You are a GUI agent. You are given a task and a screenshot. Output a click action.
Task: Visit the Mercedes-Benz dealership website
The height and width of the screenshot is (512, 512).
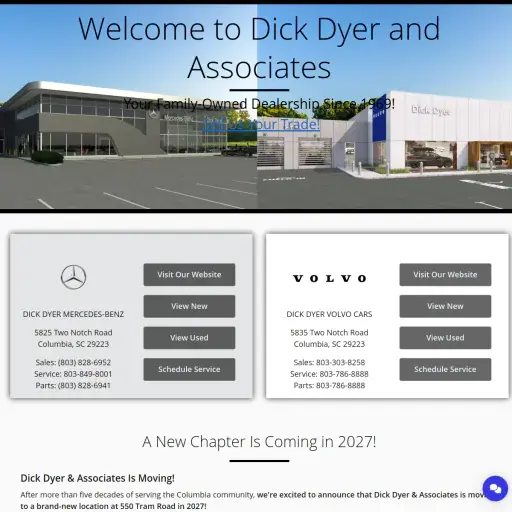189,275
